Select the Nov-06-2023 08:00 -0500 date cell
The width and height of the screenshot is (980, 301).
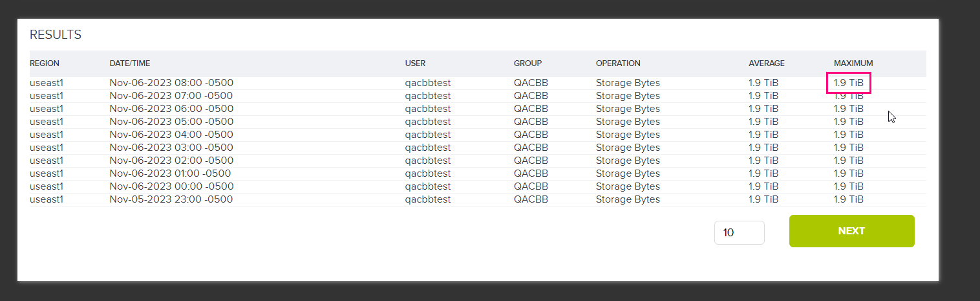pos(171,83)
